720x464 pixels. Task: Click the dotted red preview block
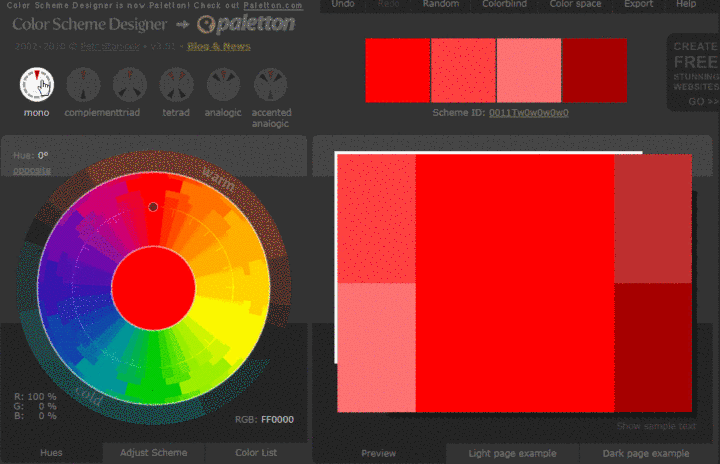pos(377,219)
